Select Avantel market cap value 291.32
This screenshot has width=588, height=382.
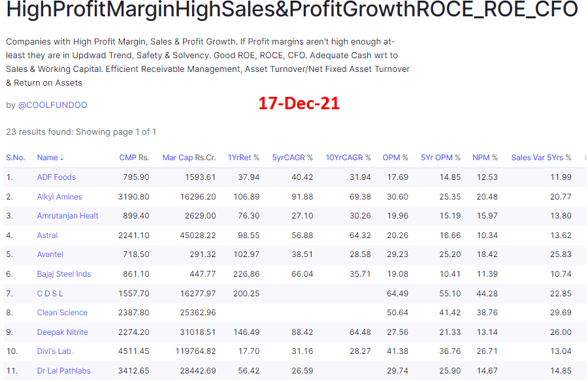203,254
